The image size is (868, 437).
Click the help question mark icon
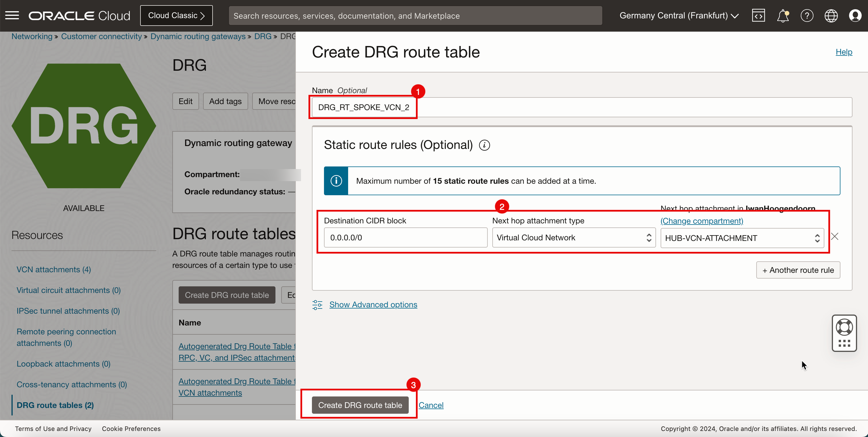(x=807, y=16)
